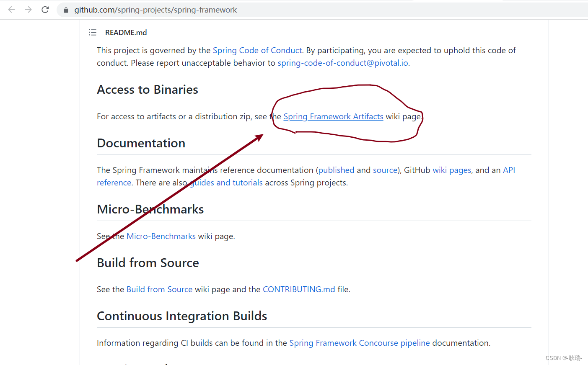Viewport: 588px width, 365px height.
Task: Click the browser back arrow
Action: point(12,10)
